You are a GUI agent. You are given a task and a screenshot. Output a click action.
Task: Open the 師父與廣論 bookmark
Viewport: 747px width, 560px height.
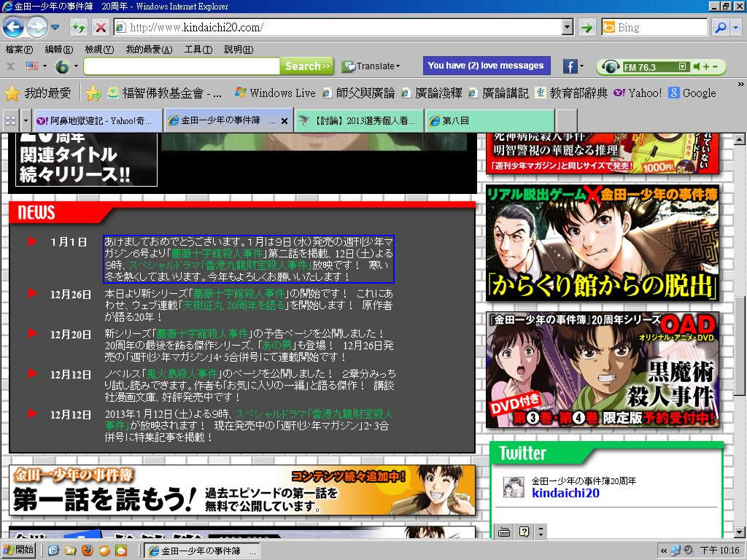(x=358, y=93)
